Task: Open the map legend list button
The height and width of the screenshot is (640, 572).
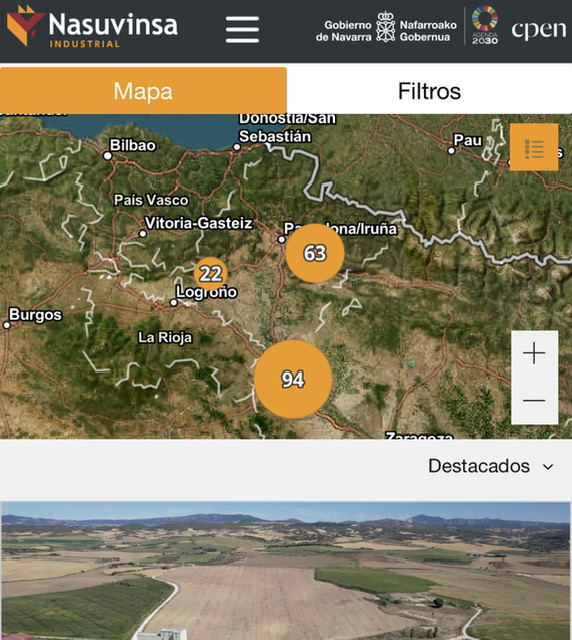Action: [534, 147]
